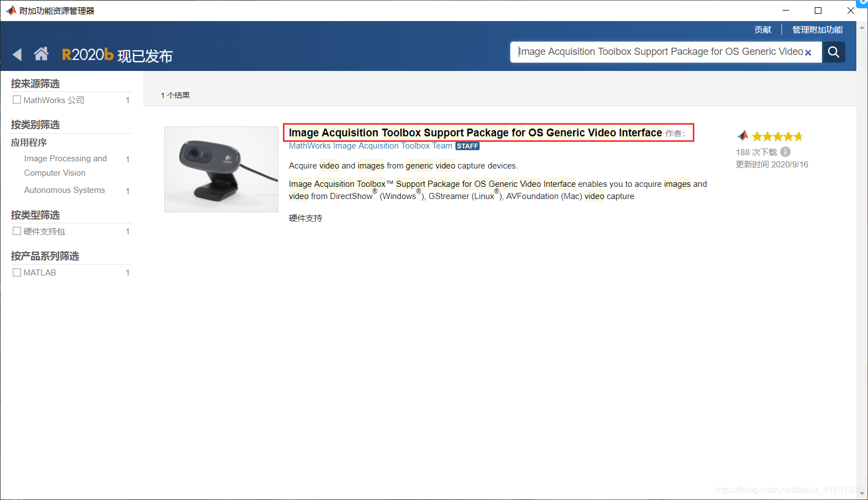Go back with the left arrow icon
868x500 pixels.
17,54
